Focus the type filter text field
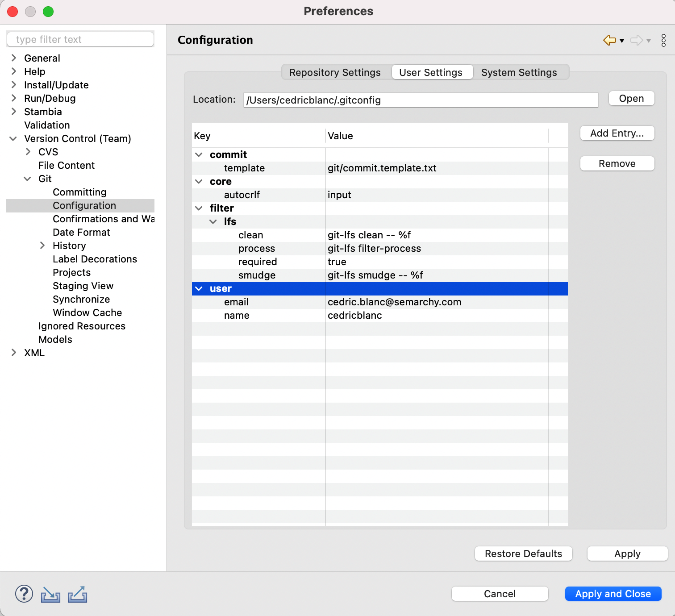Image resolution: width=675 pixels, height=616 pixels. tap(80, 39)
